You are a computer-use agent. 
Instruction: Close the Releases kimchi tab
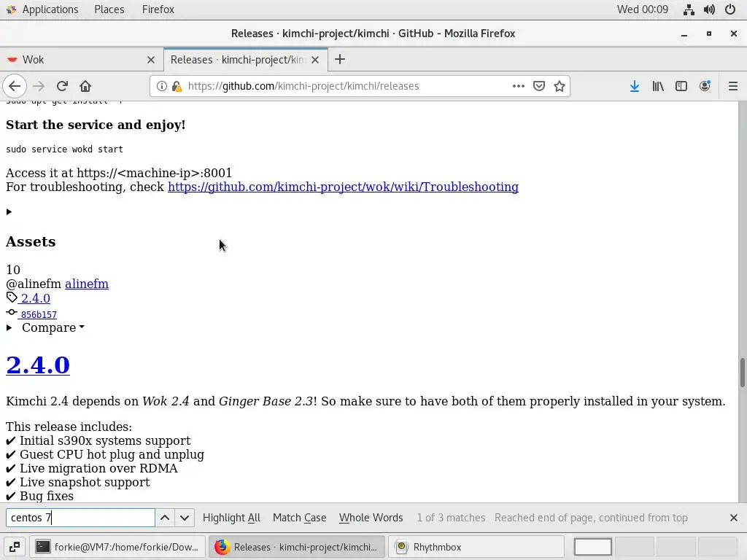coord(315,60)
